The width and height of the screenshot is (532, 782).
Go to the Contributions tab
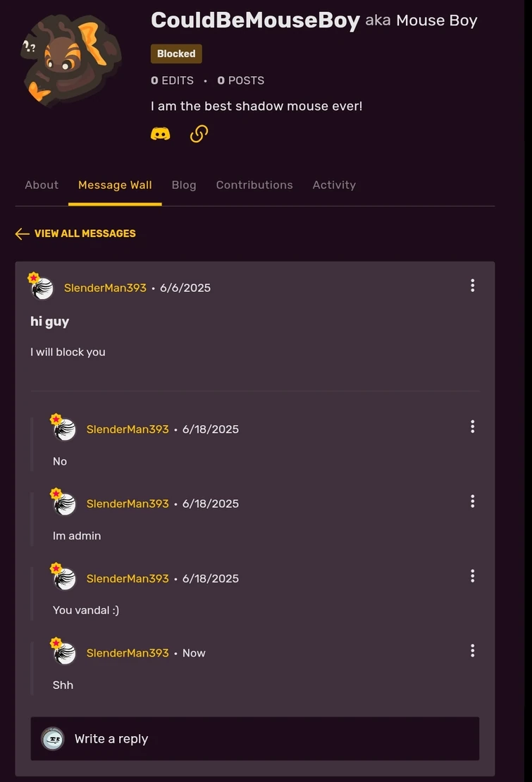point(254,185)
